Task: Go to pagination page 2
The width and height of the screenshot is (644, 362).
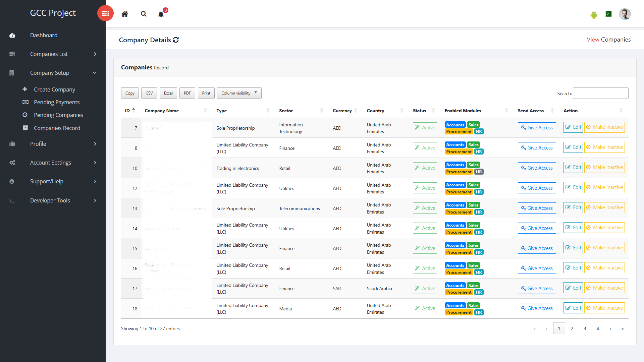Action: click(x=572, y=328)
